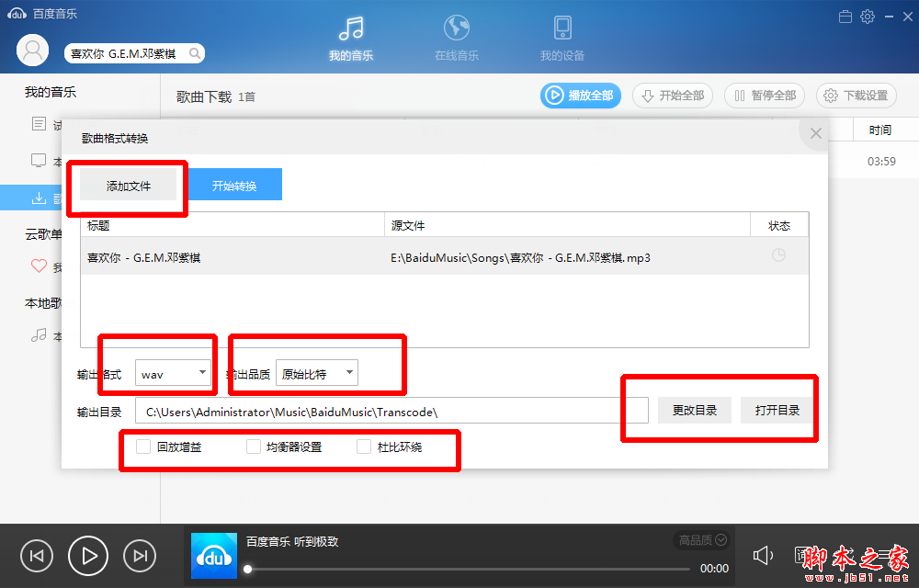This screenshot has width=919, height=588.
Task: Expand the 输出品质 原始比特 dropdown
Action: tap(317, 372)
